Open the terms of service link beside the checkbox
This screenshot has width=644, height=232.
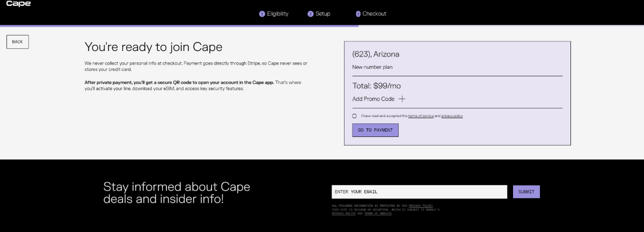(x=421, y=116)
